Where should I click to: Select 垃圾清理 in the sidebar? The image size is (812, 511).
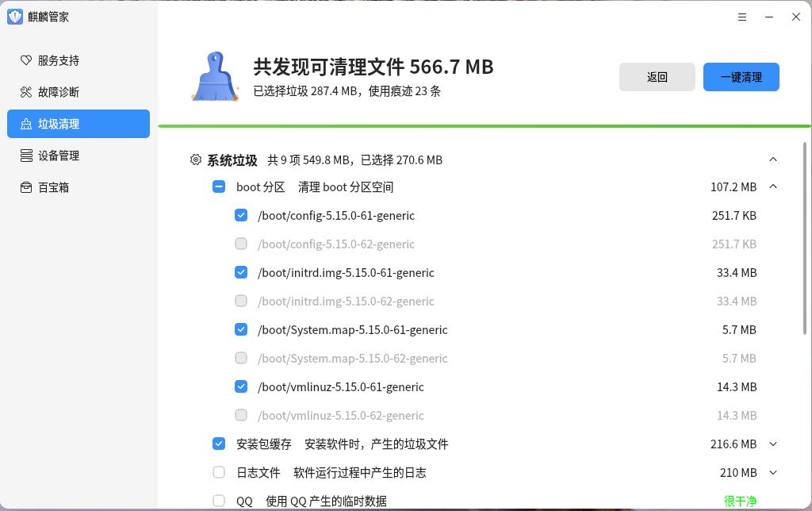point(79,124)
